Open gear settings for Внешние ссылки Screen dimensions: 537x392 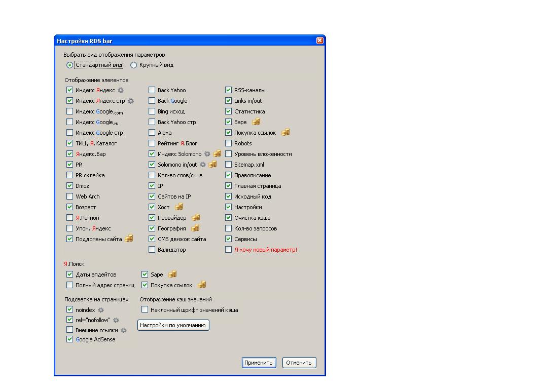click(x=124, y=330)
